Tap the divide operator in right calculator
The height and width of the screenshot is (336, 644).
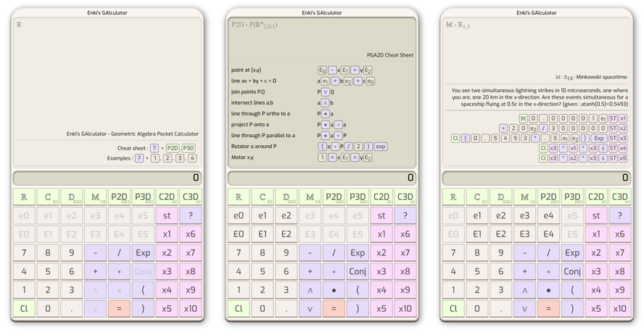[x=548, y=253]
